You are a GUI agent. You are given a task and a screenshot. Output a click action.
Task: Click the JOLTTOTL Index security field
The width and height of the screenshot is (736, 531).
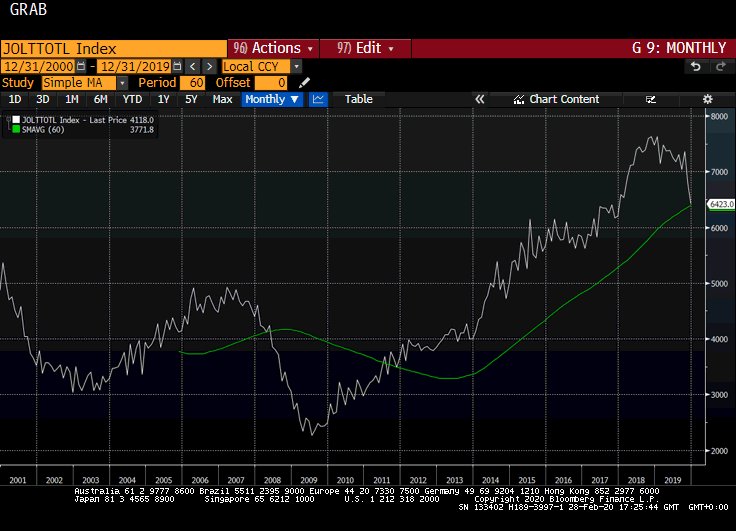tap(114, 48)
